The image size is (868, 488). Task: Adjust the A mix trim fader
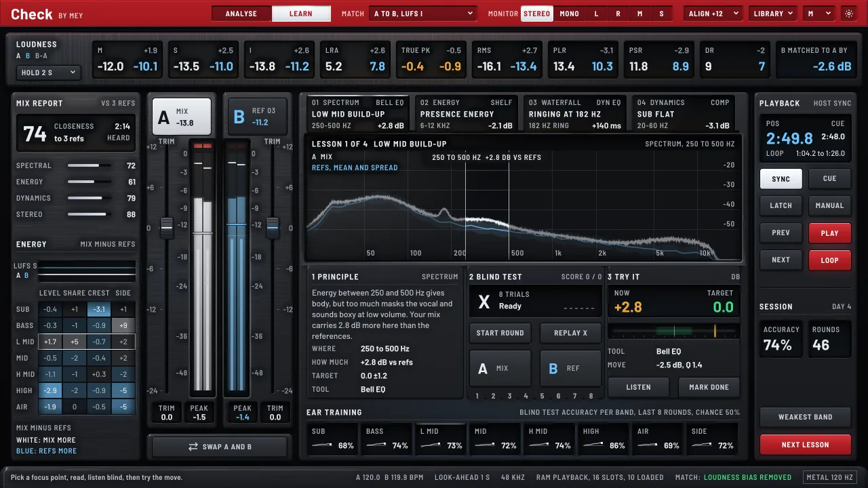pyautogui.click(x=166, y=228)
